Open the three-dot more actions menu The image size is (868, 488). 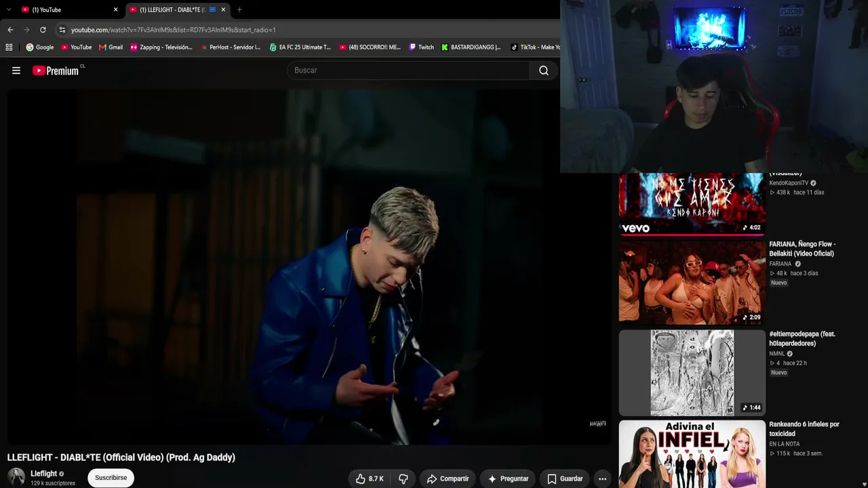[602, 479]
